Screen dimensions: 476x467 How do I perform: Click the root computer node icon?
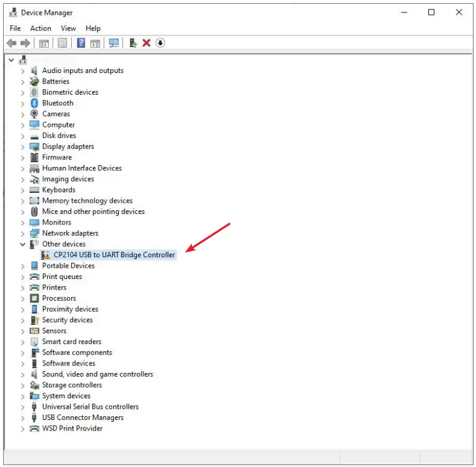click(23, 60)
